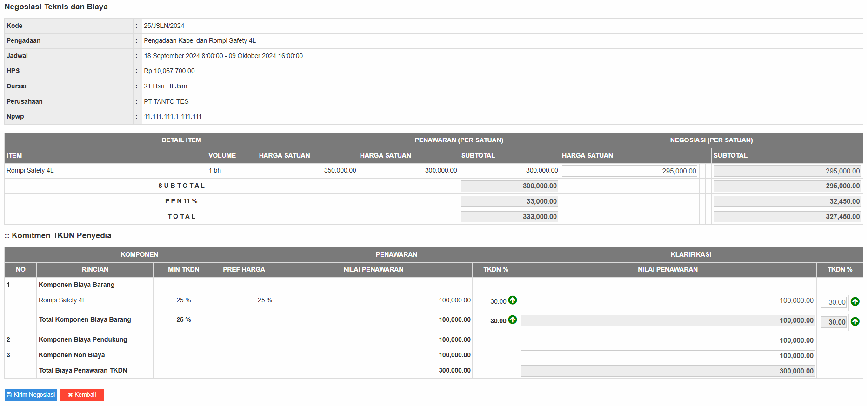The width and height of the screenshot is (868, 406).
Task: Edit klarifikasi value for Komponen Non Biaya
Action: pyautogui.click(x=668, y=356)
